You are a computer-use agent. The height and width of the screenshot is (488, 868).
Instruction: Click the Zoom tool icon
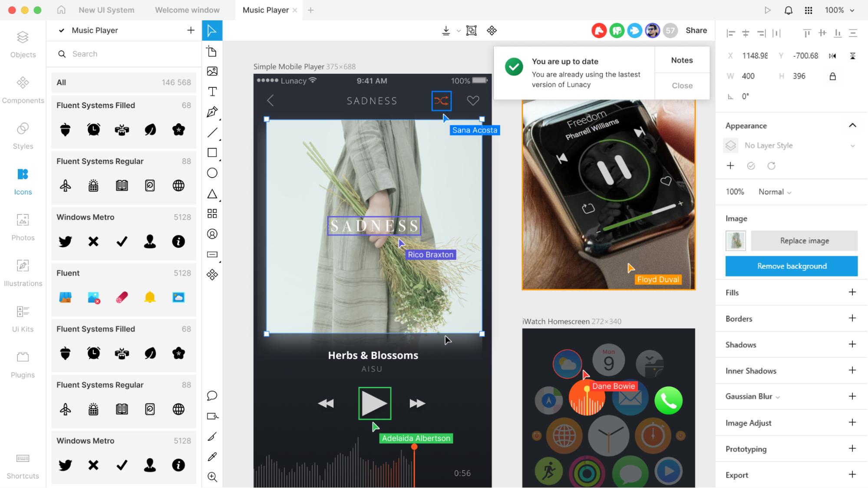pos(212,477)
